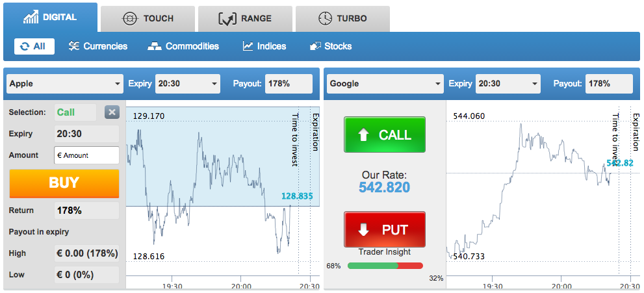Click the 544.060 high label on Google chart

coord(469,116)
